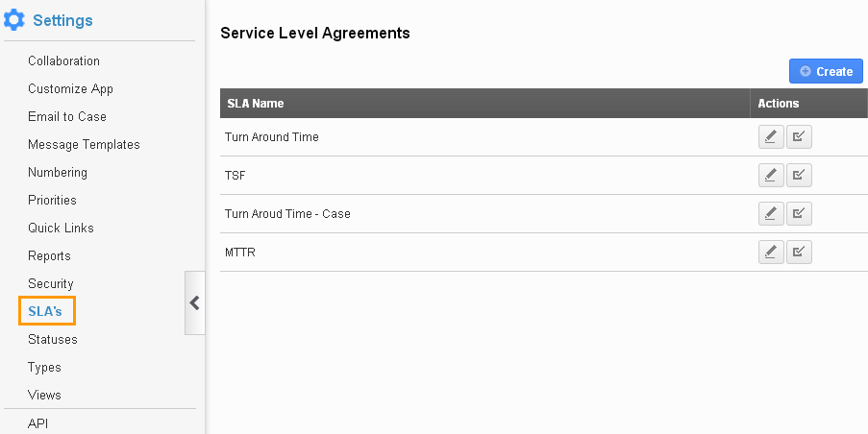This screenshot has width=868, height=434.
Task: Edit the Turn Aroud Time - Case SLA
Action: tap(771, 214)
